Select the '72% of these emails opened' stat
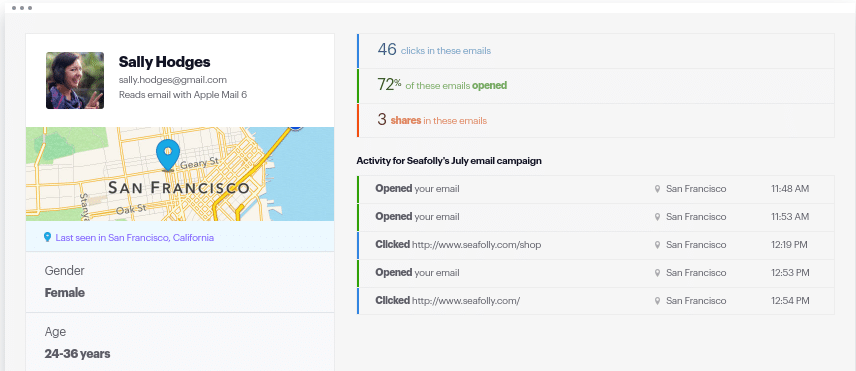Viewport: 856px width, 371px height. point(596,86)
